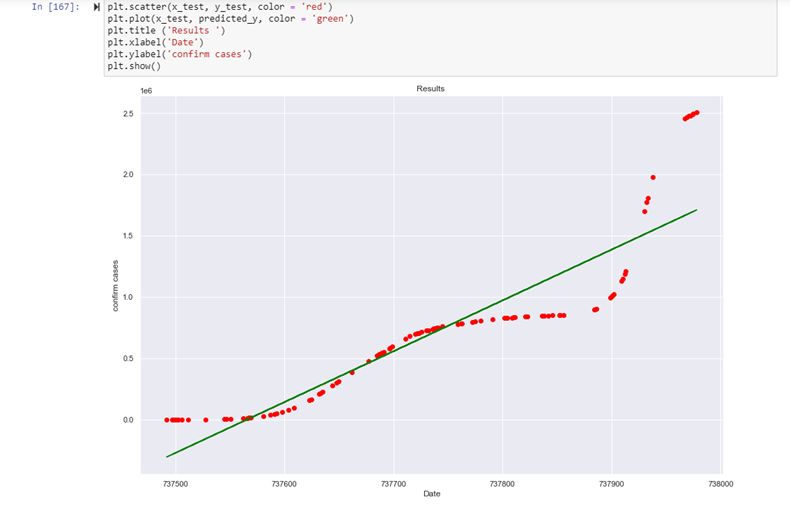Viewport: 790px width, 511px height.
Task: Click the plt.ylabel('confirm cases') code line
Action: [180, 54]
